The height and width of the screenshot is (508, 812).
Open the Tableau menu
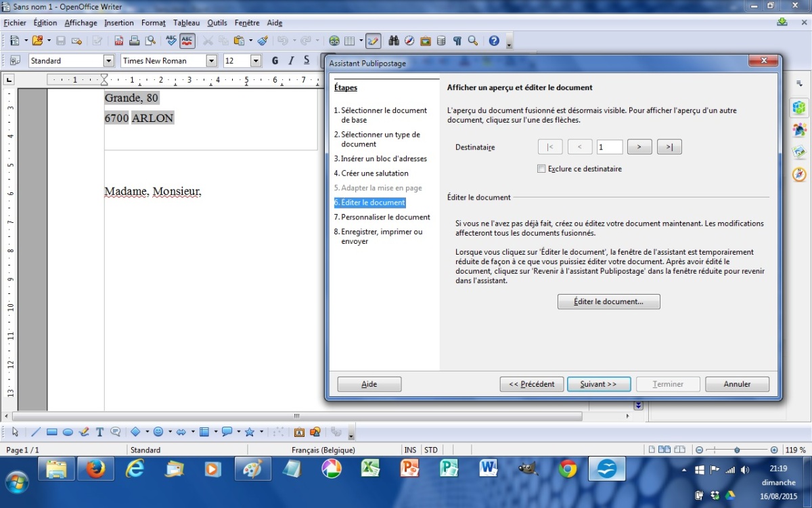point(186,23)
